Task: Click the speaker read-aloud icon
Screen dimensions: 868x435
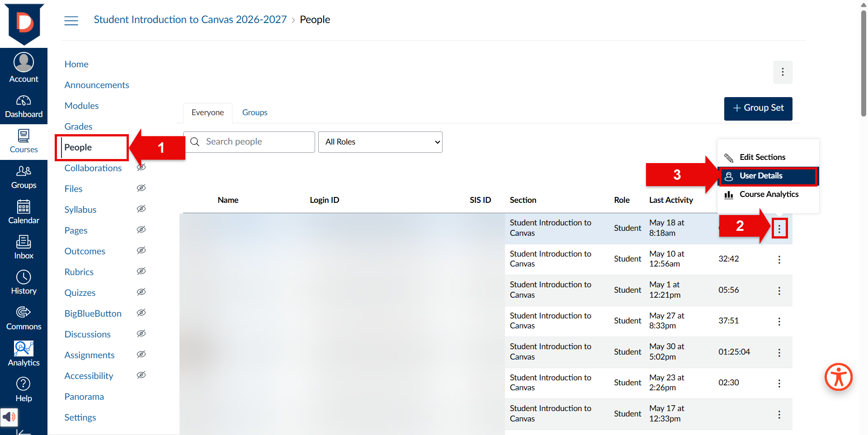Action: click(9, 417)
